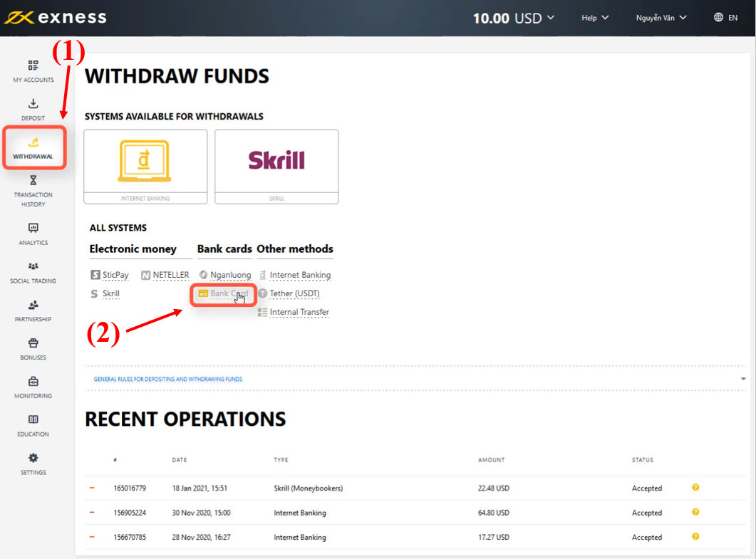This screenshot has width=756, height=559.
Task: Click the AMOUNT column header
Action: coord(492,460)
